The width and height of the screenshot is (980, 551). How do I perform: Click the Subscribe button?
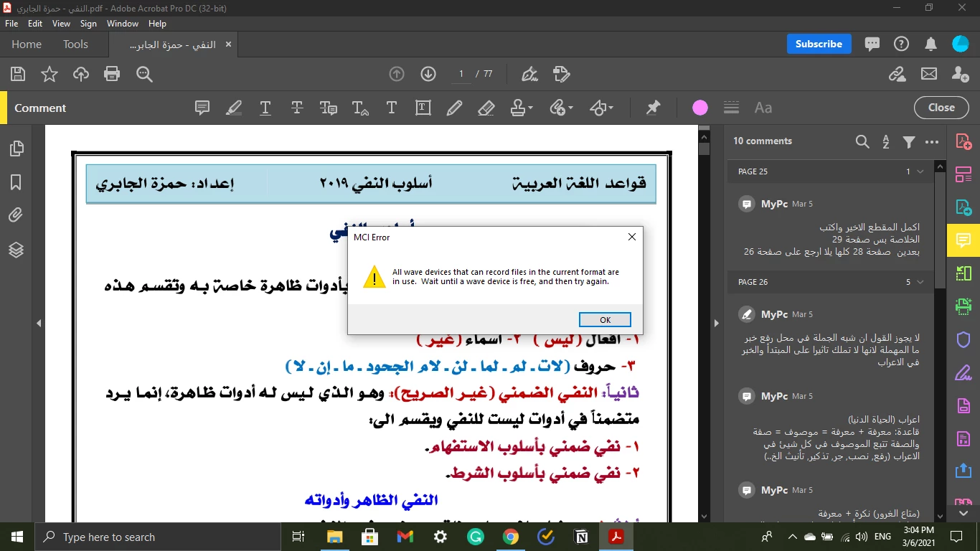[x=819, y=44]
